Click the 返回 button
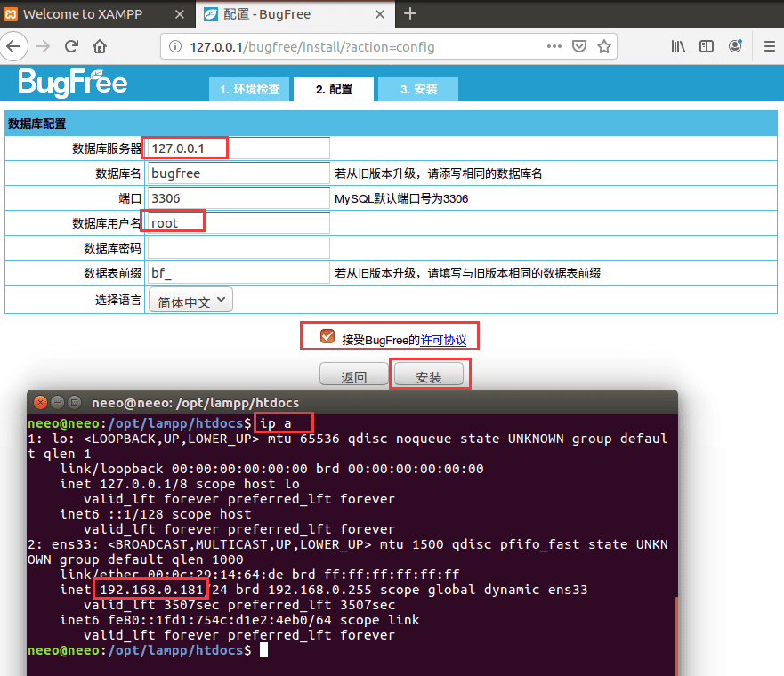This screenshot has width=784, height=676. click(x=354, y=375)
